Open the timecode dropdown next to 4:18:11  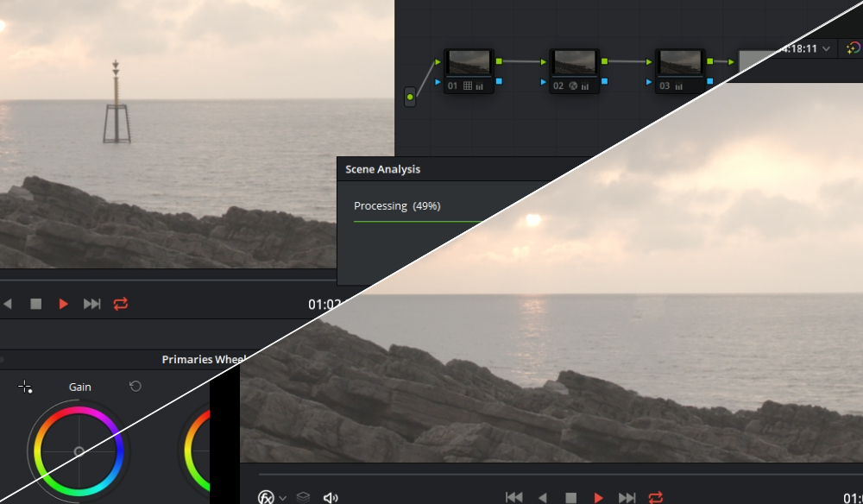coord(824,49)
